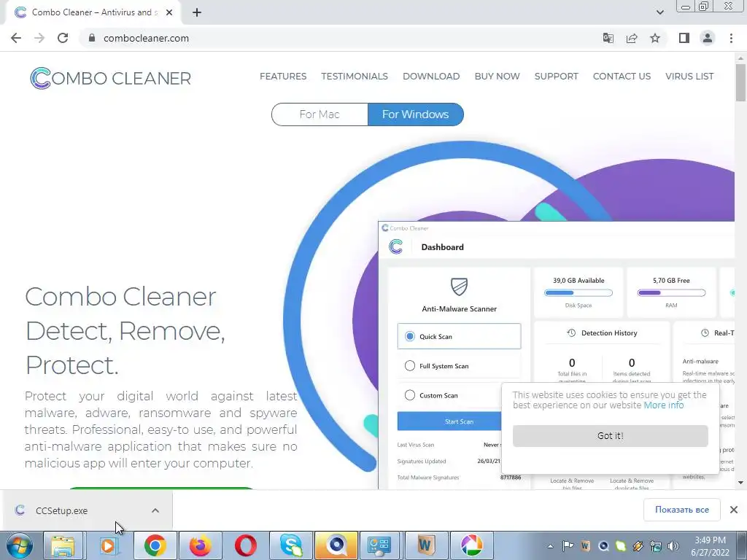
Task: Toggle the browser side panel icon
Action: pyautogui.click(x=684, y=38)
